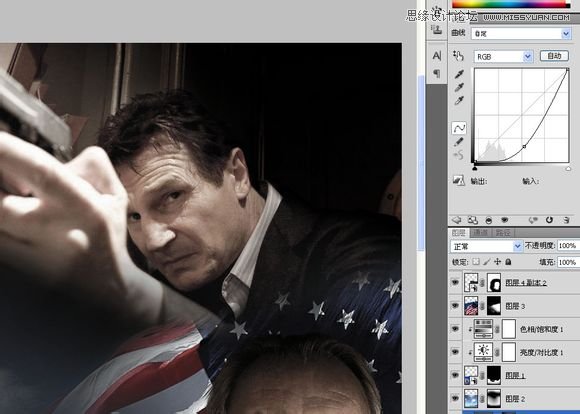
Task: Click the smooth curve values icon
Action: point(459,155)
